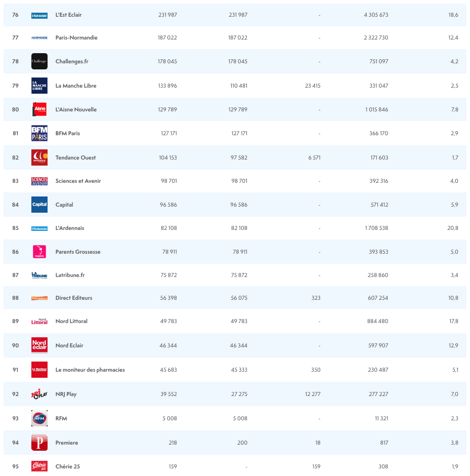
Task: Click the La Manche Libre logo
Action: tap(39, 86)
